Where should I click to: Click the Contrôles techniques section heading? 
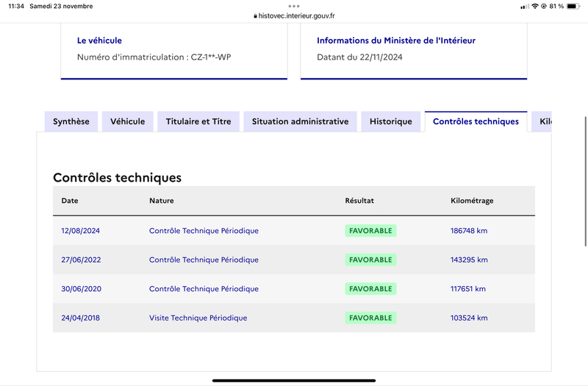click(x=117, y=177)
